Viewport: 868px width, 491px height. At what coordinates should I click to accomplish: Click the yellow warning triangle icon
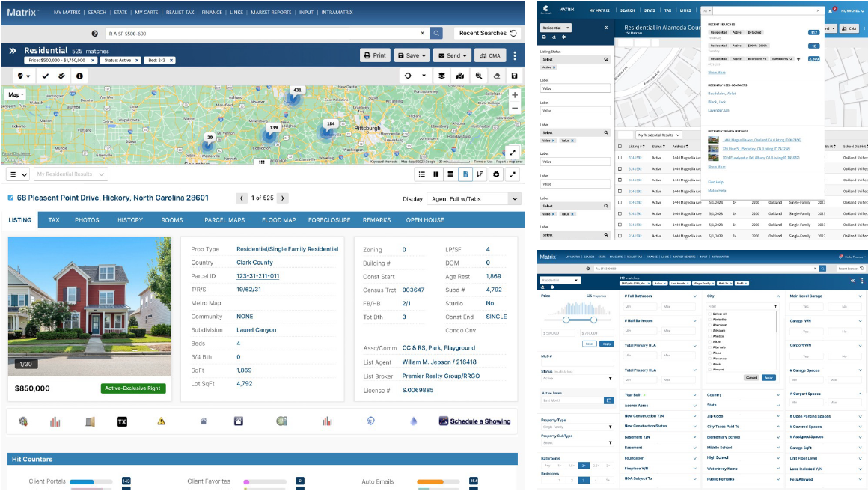coord(161,421)
